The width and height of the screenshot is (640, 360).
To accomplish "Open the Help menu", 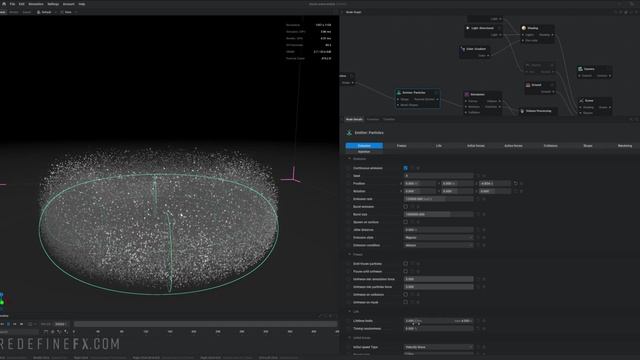I will click(82, 4).
